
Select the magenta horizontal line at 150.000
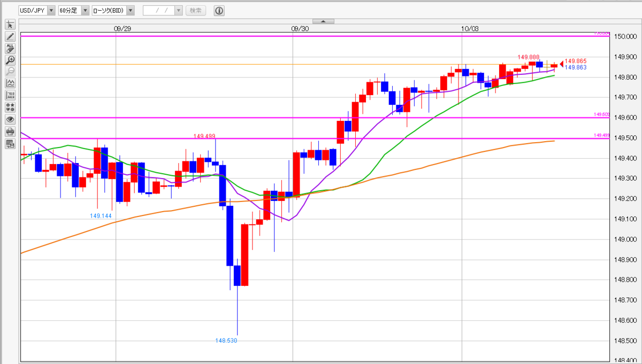pos(315,36)
